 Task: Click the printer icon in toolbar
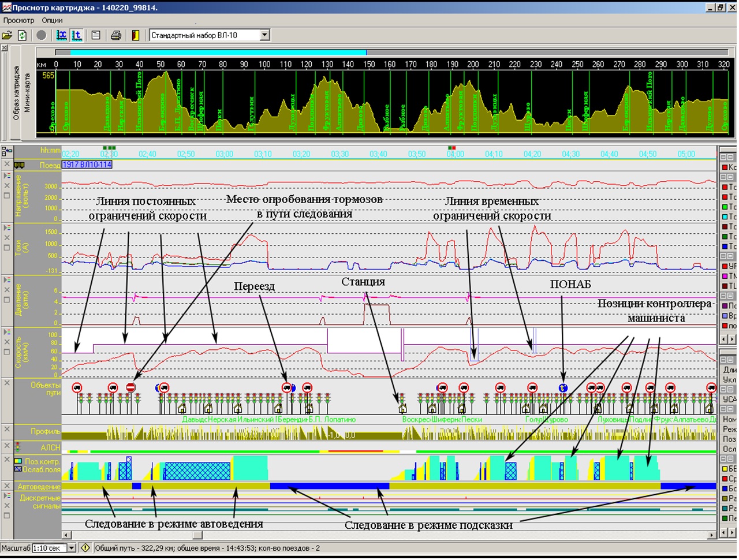[x=116, y=35]
